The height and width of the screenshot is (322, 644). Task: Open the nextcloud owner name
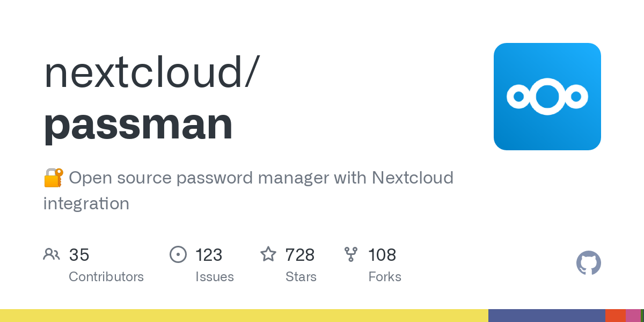[x=145, y=72]
